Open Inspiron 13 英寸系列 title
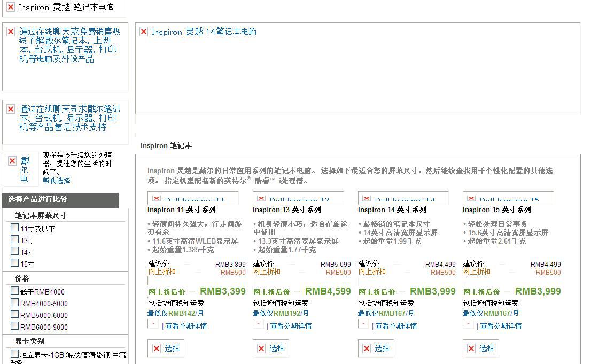The image size is (591, 364). (x=286, y=210)
